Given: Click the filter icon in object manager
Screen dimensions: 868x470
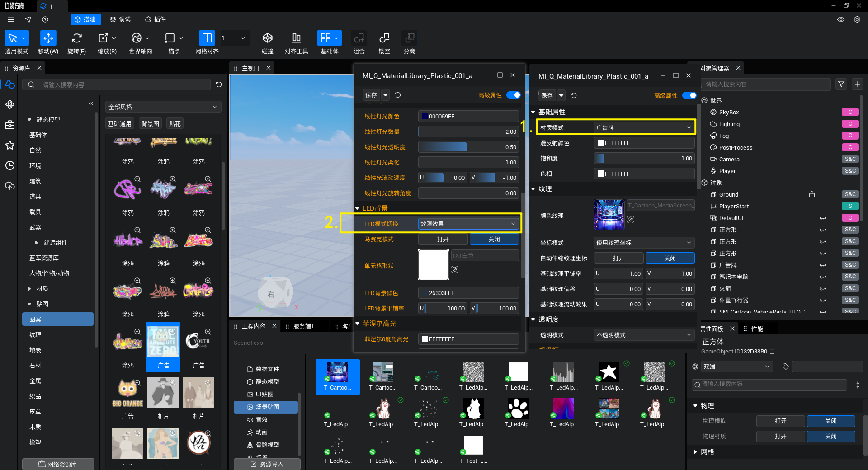Looking at the screenshot, I should [841, 84].
